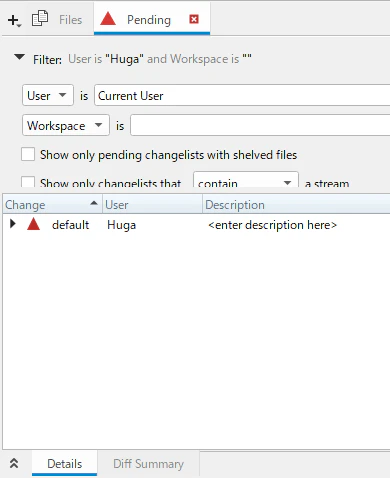390x478 pixels.
Task: Click the enter description here cell
Action: pos(272,225)
